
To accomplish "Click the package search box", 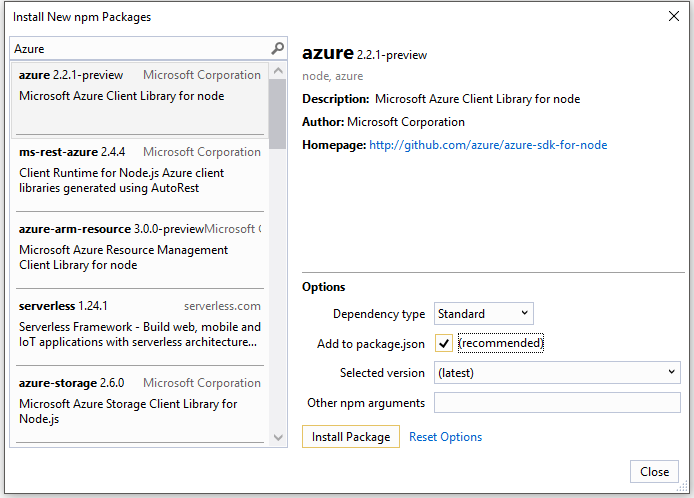I will coord(140,48).
